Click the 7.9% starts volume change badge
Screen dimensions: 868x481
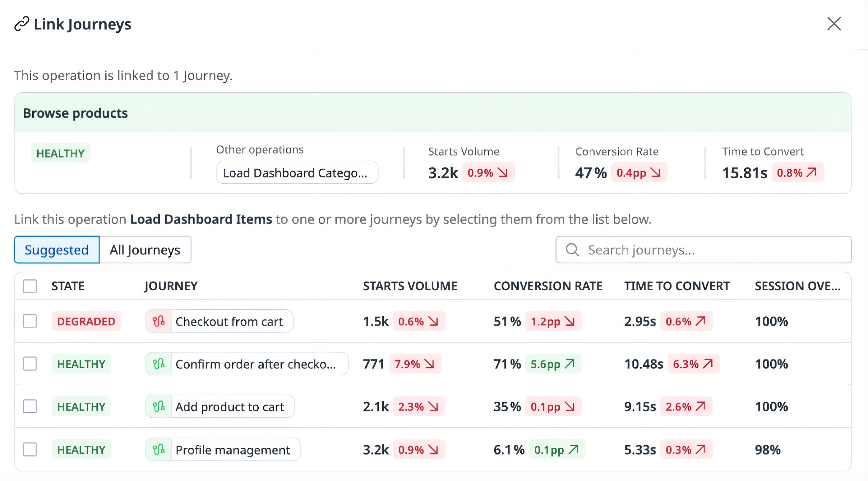click(x=415, y=364)
